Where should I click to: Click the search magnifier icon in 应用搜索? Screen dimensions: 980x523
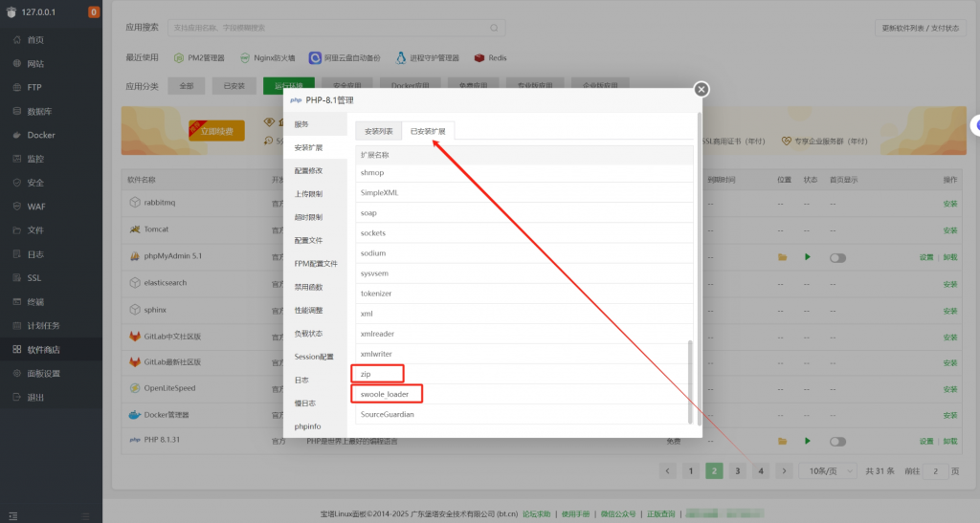[x=494, y=28]
